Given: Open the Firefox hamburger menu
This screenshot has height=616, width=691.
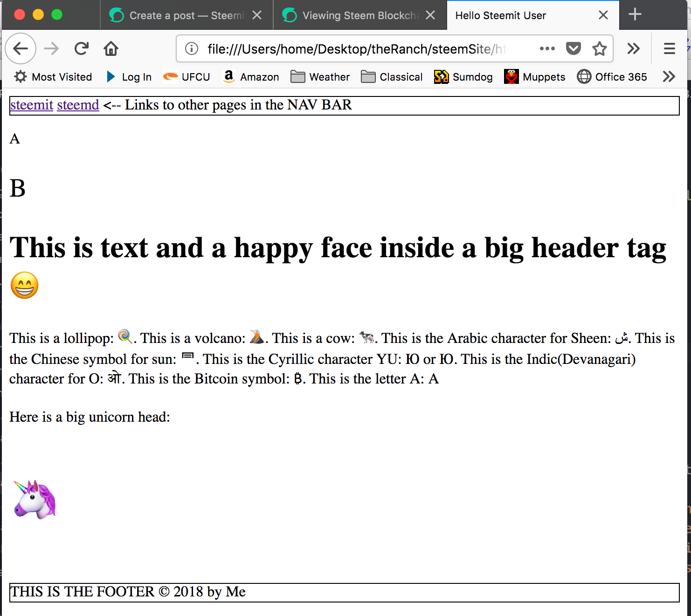Looking at the screenshot, I should 669,48.
